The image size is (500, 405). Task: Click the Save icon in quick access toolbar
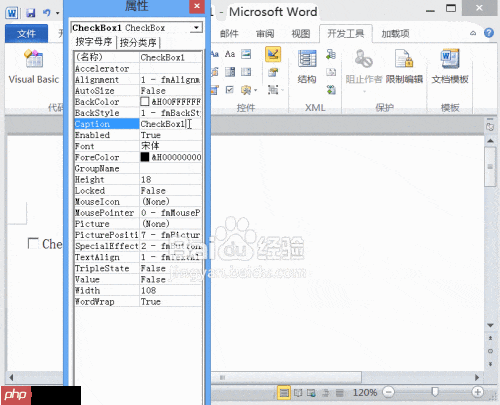[x=31, y=13]
